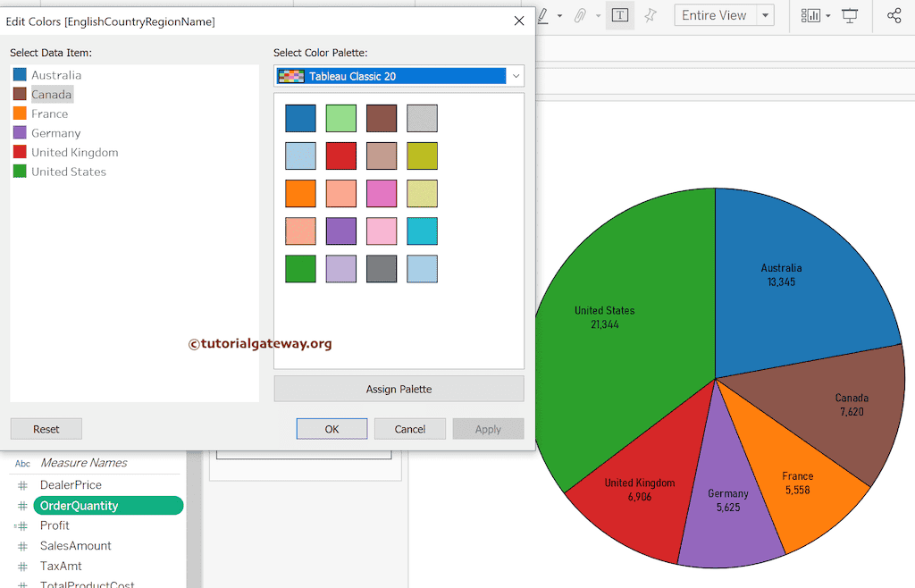Click the Assign Palette button
This screenshot has height=588, width=915.
pyautogui.click(x=399, y=389)
